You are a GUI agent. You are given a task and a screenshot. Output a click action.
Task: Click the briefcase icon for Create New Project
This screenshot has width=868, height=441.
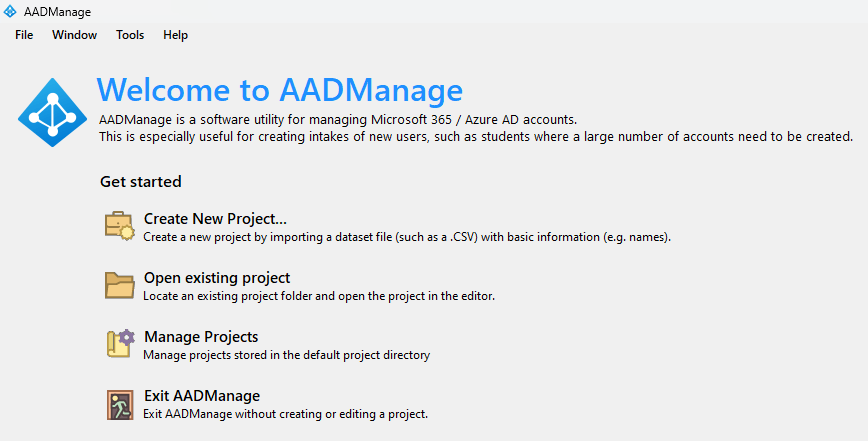tap(120, 226)
